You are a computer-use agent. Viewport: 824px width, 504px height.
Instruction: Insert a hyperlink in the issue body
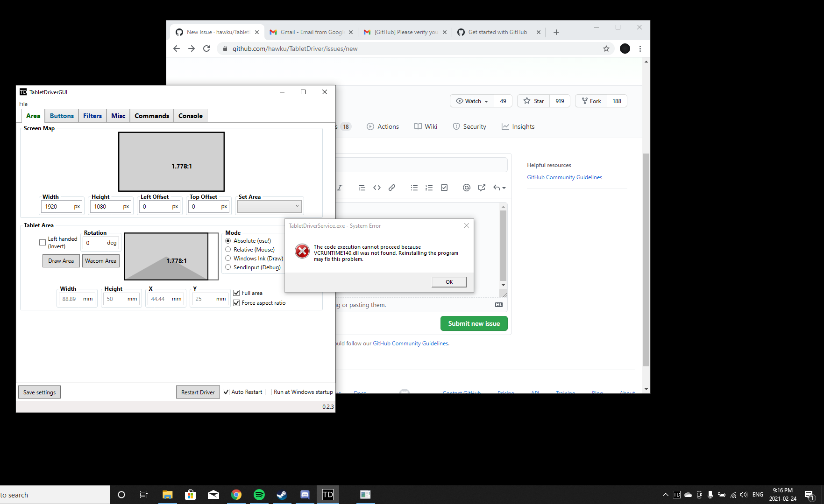coord(391,188)
